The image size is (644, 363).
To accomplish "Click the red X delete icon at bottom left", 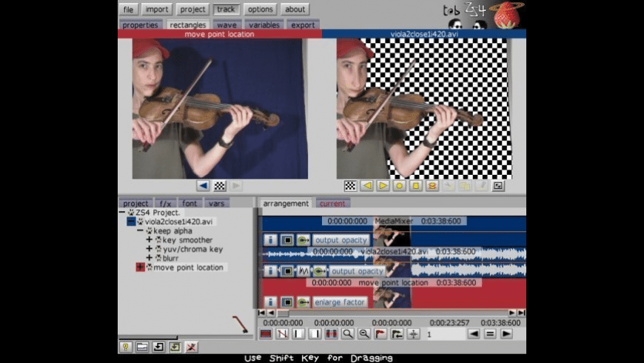I will (x=191, y=347).
